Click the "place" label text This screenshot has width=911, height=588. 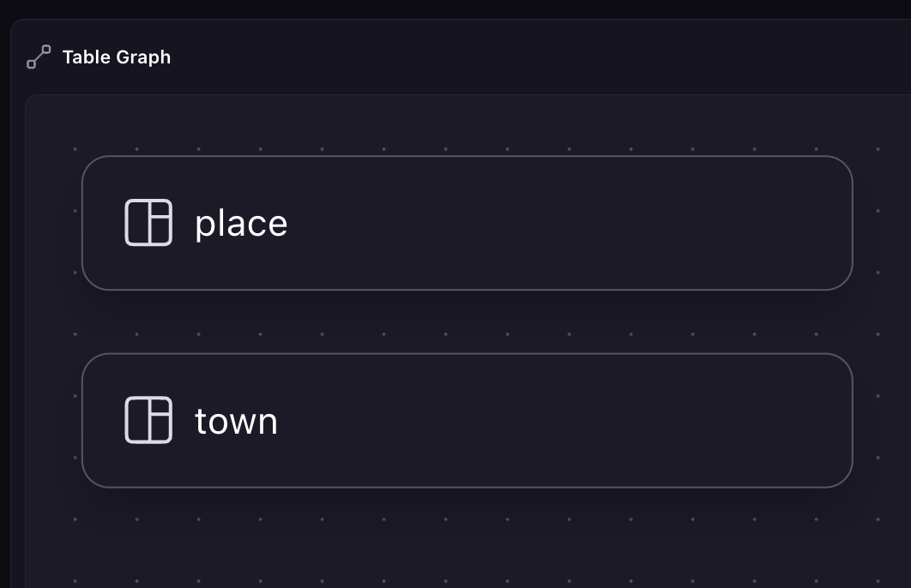pyautogui.click(x=241, y=224)
